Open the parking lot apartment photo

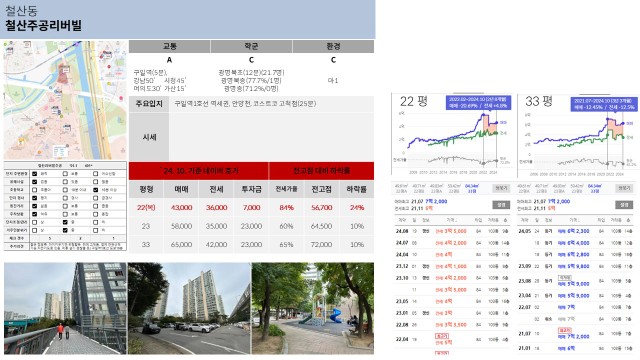(x=189, y=308)
